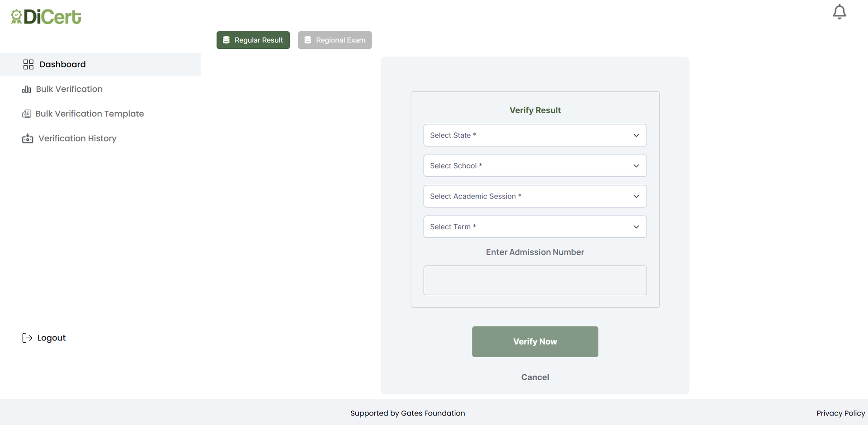
Task: Click Cancel below Verify Now
Action: [535, 377]
